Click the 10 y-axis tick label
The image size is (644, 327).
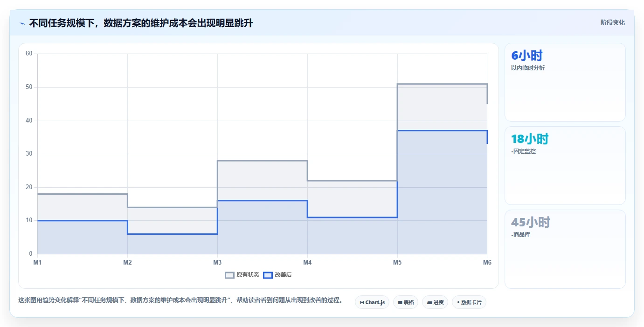tap(29, 220)
